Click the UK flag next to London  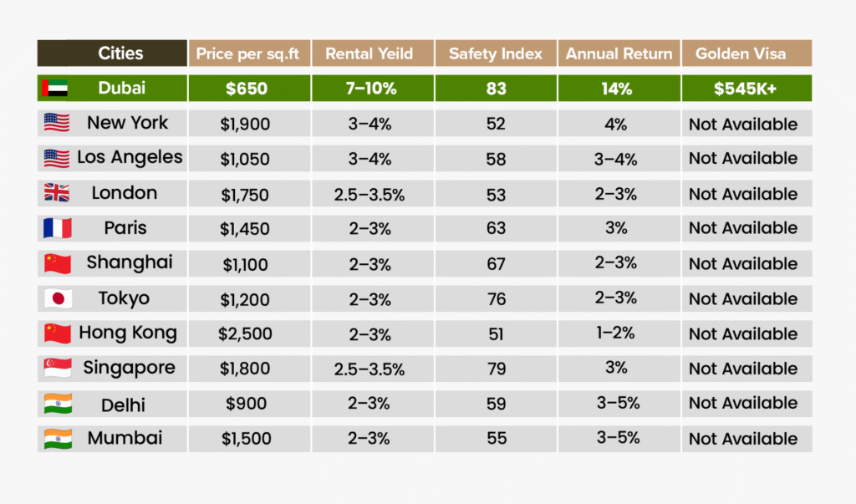pos(57,193)
